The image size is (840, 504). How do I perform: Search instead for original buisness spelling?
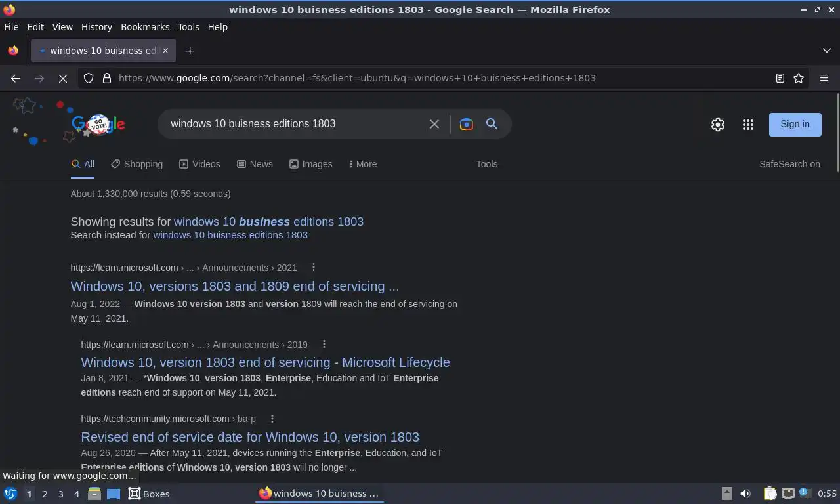[230, 235]
